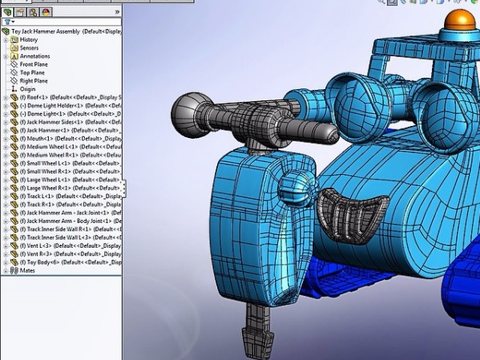Click the filter text field in the feature tree

(x=68, y=22)
